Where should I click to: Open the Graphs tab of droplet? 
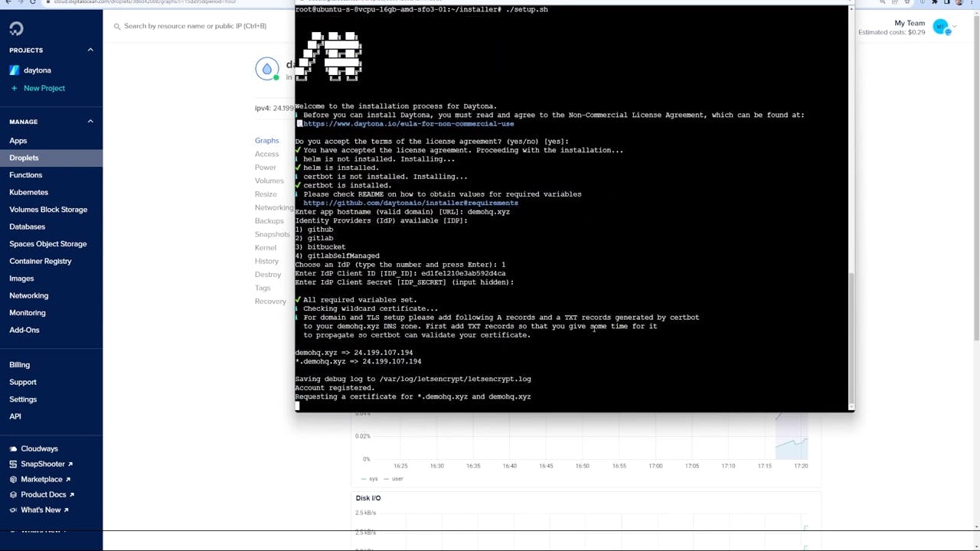(266, 141)
